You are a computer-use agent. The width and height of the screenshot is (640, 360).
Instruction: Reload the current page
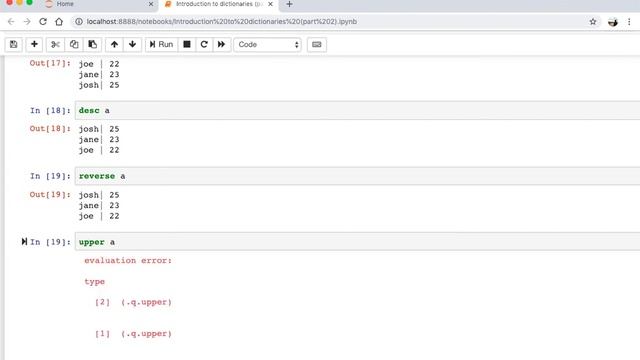(x=43, y=22)
